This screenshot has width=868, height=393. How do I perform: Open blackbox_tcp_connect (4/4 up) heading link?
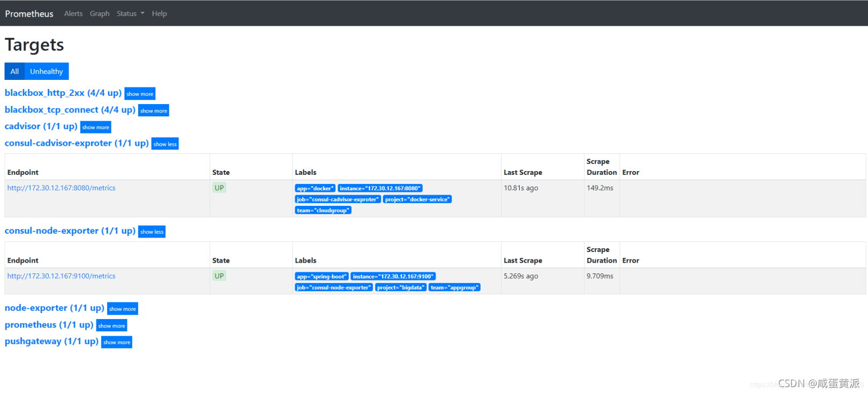click(x=70, y=109)
